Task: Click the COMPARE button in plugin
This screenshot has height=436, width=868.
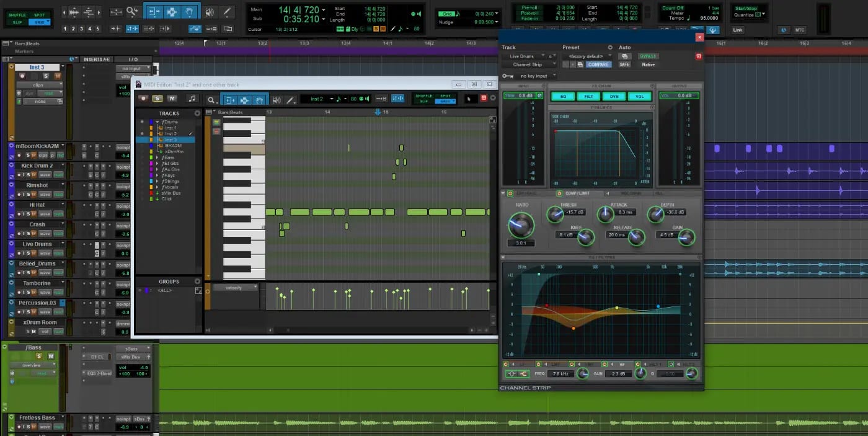Action: [x=598, y=65]
